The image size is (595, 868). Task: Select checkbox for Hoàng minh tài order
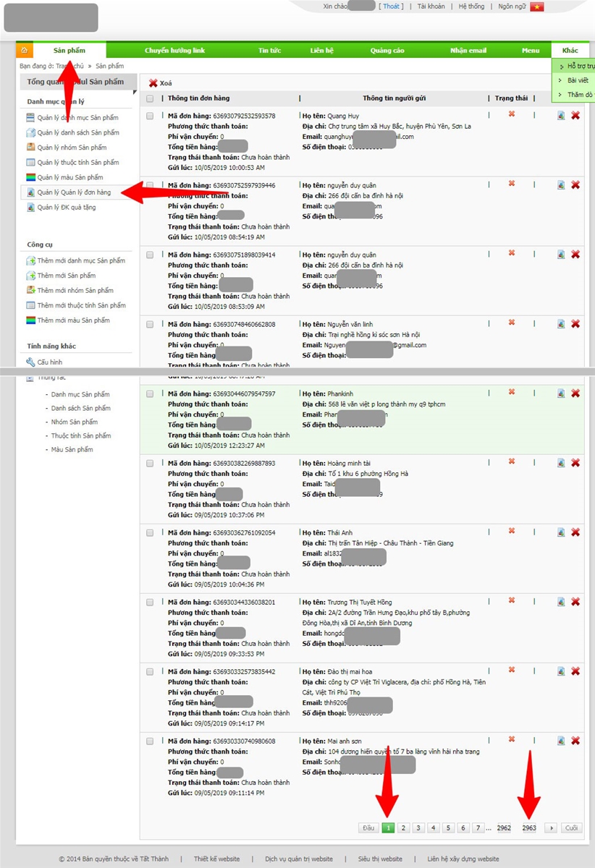point(150,463)
